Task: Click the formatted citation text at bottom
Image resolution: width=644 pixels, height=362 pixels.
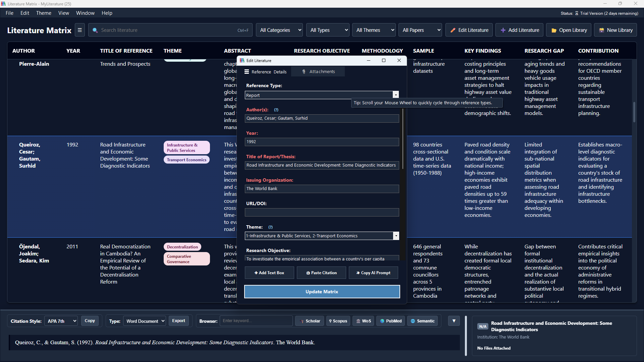Action: (x=165, y=342)
